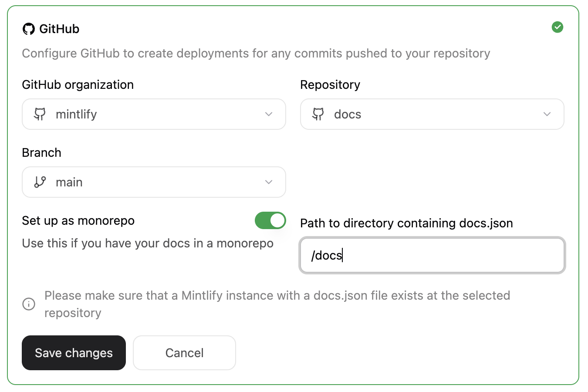
Task: Click the chevron on the mintlify selector
Action: click(x=268, y=114)
